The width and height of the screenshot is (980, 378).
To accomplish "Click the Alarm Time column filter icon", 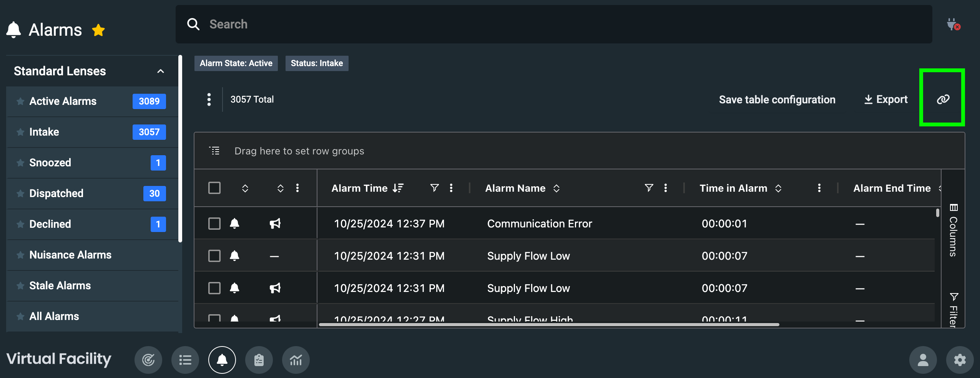I will click(434, 188).
